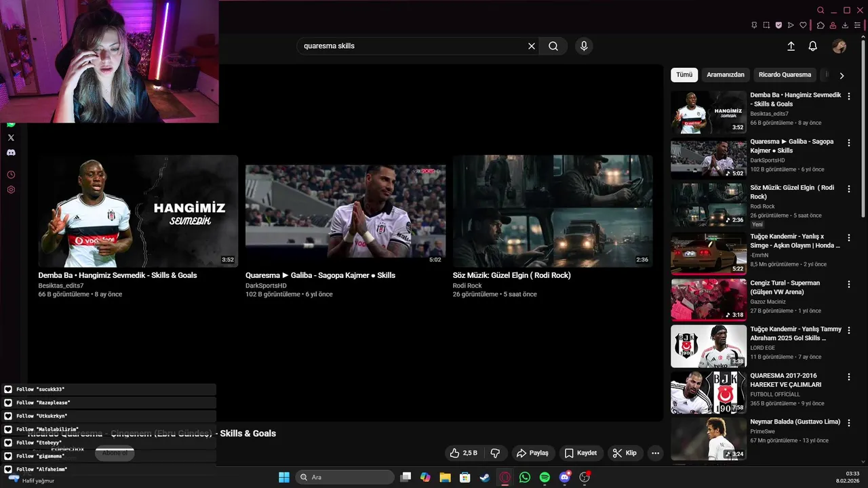Open Besiktas_edits7 channel under end-screen video
This screenshot has height=488, width=868.
coord(61,286)
